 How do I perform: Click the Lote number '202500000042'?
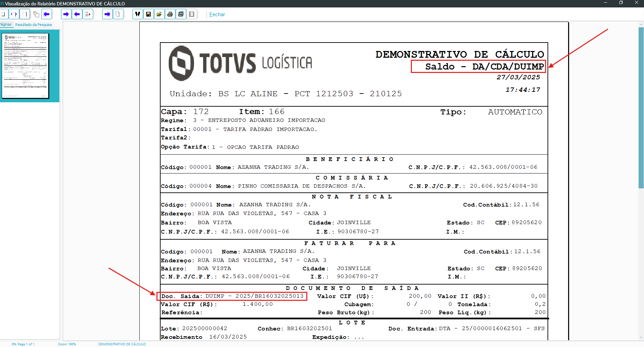205,328
